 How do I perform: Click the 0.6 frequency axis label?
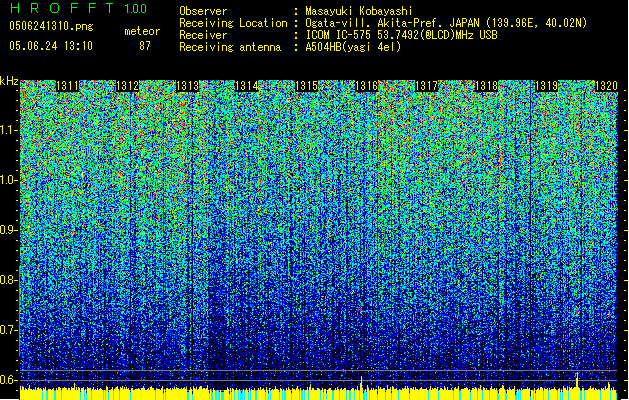tap(8, 380)
